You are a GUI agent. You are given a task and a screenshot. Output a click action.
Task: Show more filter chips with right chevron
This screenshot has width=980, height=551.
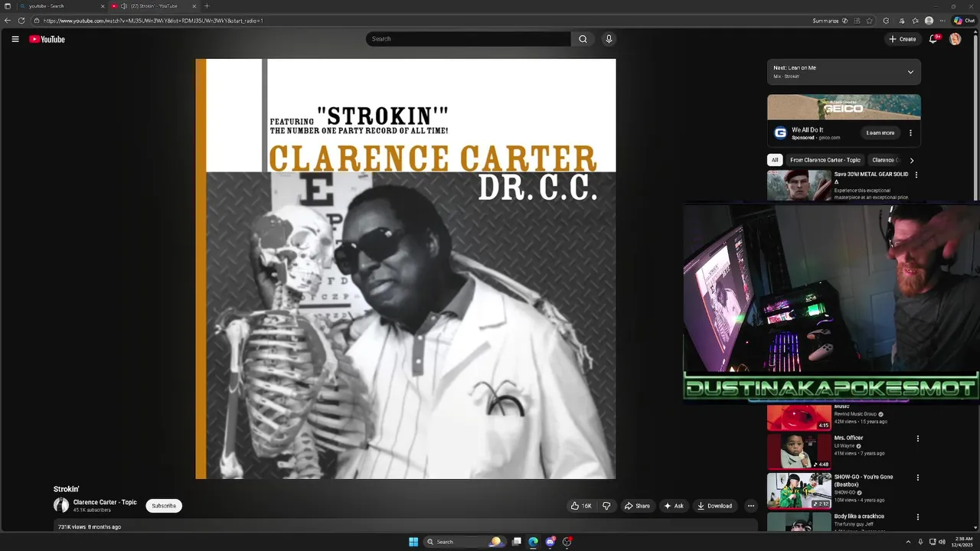click(x=911, y=160)
